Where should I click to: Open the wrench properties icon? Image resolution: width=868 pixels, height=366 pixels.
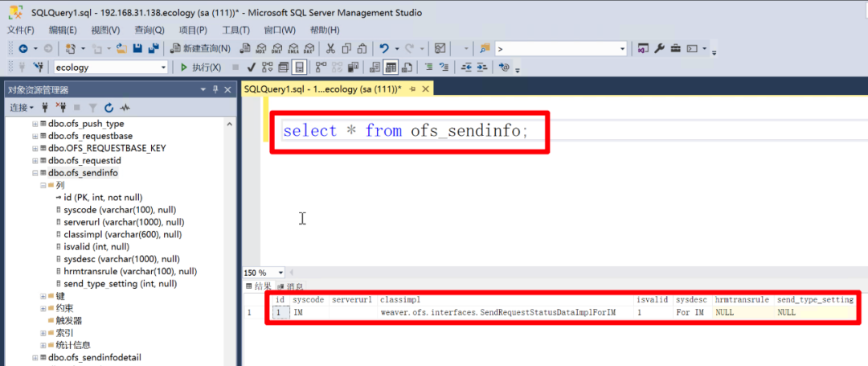point(659,49)
